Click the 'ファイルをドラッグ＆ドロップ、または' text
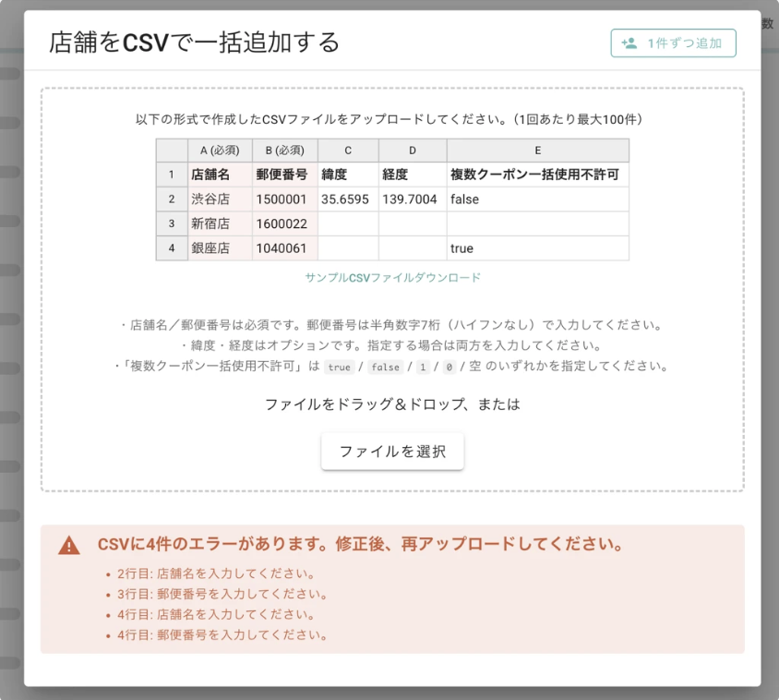 (392, 404)
